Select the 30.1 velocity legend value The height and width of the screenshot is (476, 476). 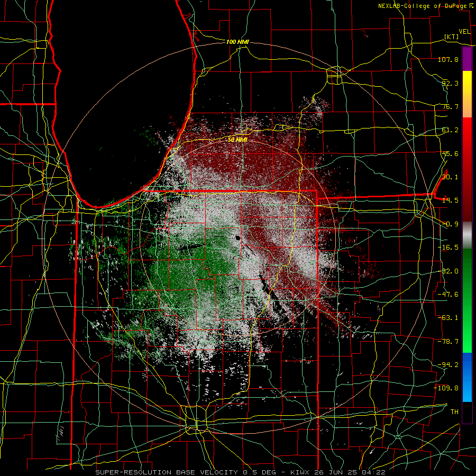tap(450, 177)
